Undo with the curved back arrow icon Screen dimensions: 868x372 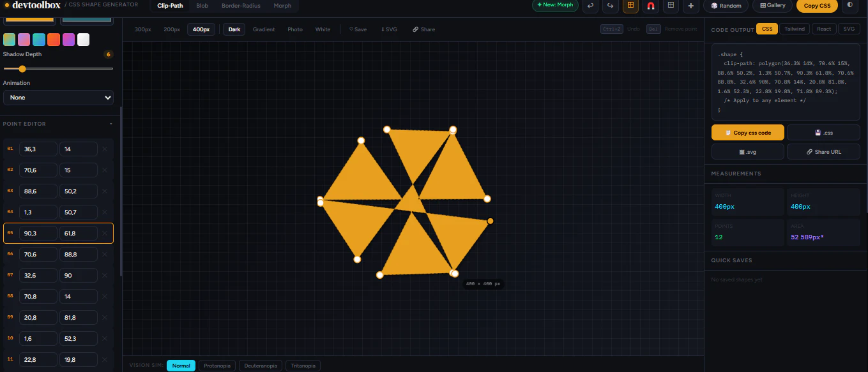point(591,6)
